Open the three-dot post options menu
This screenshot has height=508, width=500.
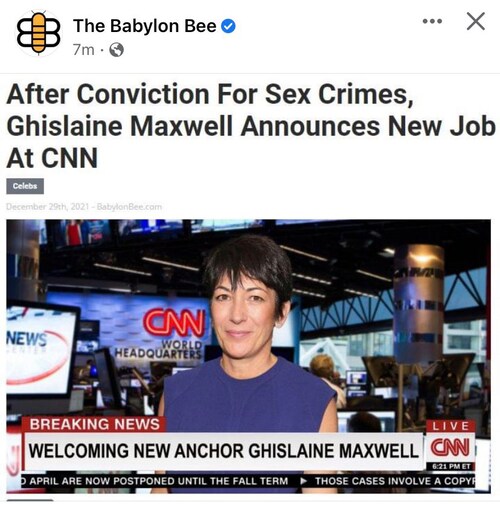click(x=432, y=21)
